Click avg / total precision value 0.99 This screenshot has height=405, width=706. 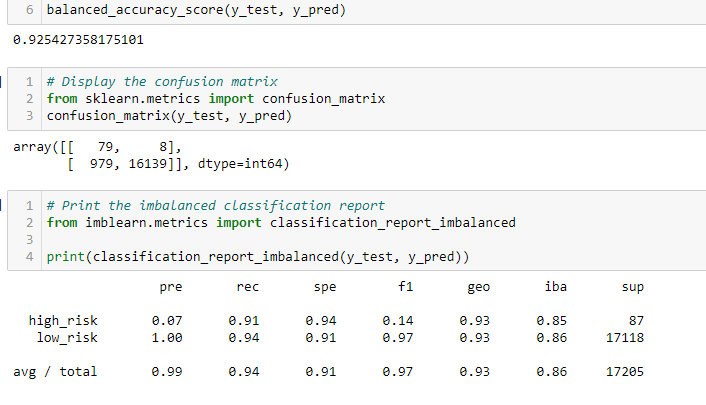click(x=167, y=372)
